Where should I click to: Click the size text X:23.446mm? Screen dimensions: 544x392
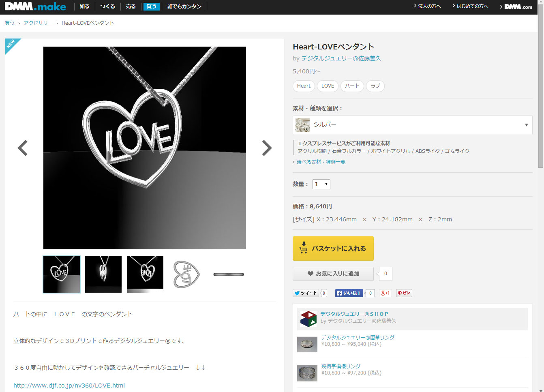pyautogui.click(x=336, y=219)
